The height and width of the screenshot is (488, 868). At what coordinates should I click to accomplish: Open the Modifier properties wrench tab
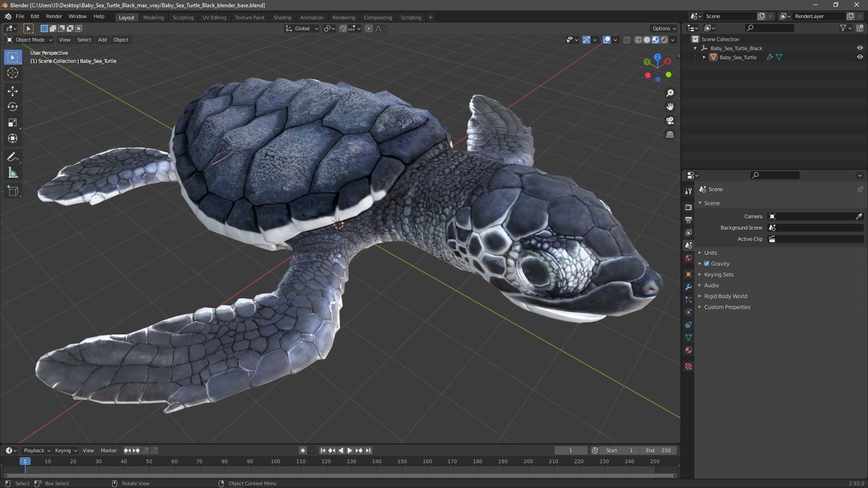pos(689,287)
